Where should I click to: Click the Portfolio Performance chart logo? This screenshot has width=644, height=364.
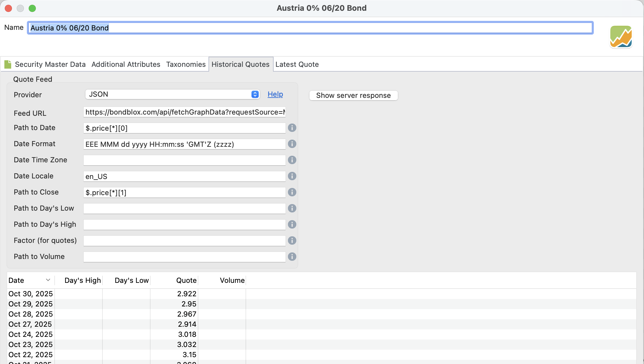[x=621, y=37]
